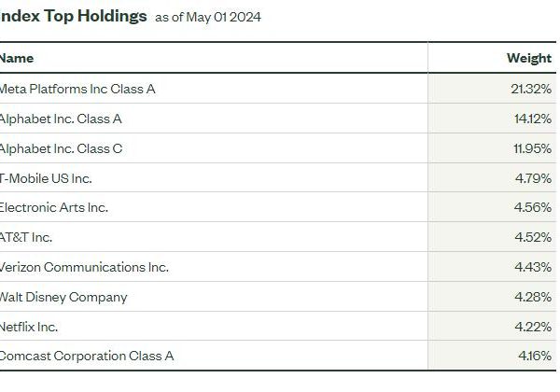Click the Weight column header

tap(529, 58)
